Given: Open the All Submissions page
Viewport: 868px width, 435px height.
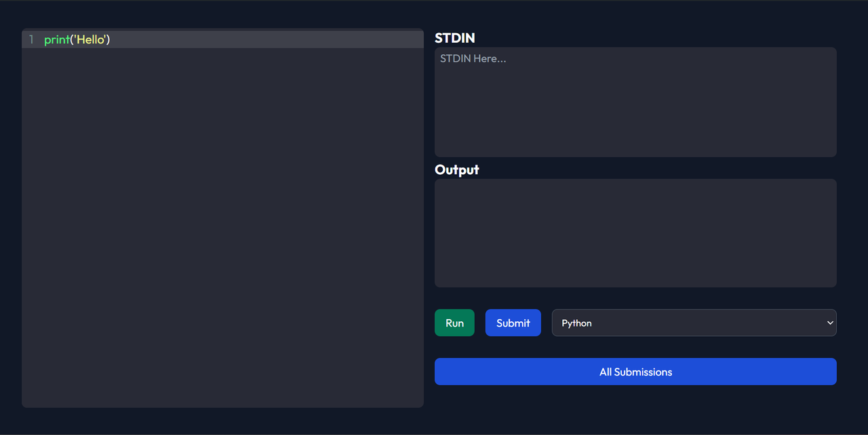Looking at the screenshot, I should (635, 371).
